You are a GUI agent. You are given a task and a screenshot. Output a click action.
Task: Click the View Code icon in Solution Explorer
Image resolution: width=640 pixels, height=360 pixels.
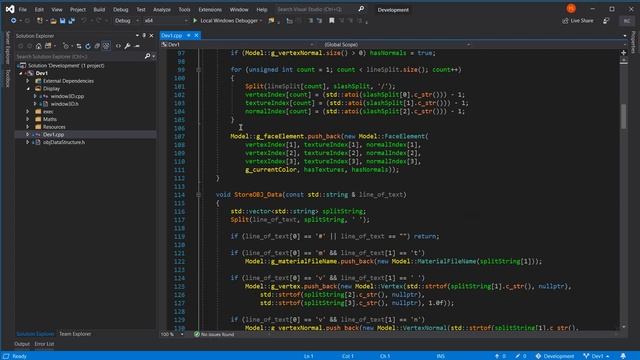(118, 46)
